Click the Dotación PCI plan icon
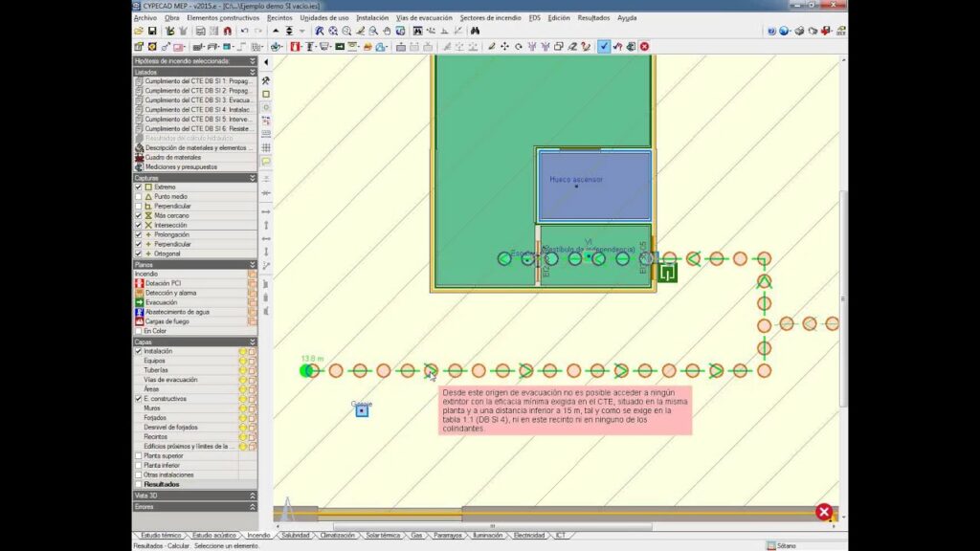The image size is (980, 551). click(x=140, y=283)
